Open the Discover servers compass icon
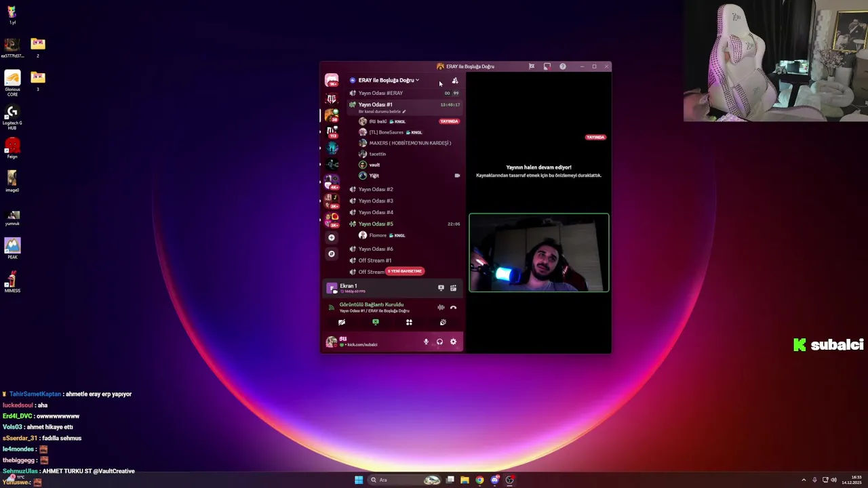This screenshot has width=868, height=488. click(x=331, y=253)
